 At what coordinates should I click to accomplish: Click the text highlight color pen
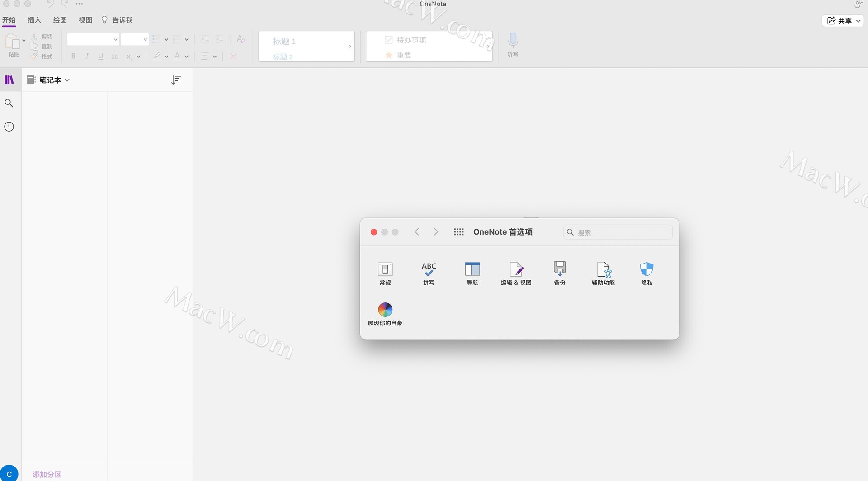coord(157,56)
